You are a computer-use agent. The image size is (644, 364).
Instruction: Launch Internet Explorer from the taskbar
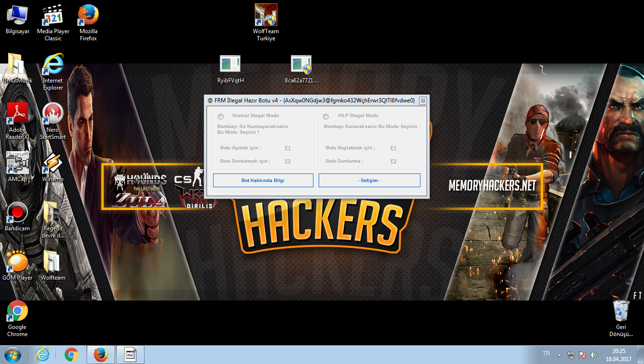[42, 355]
